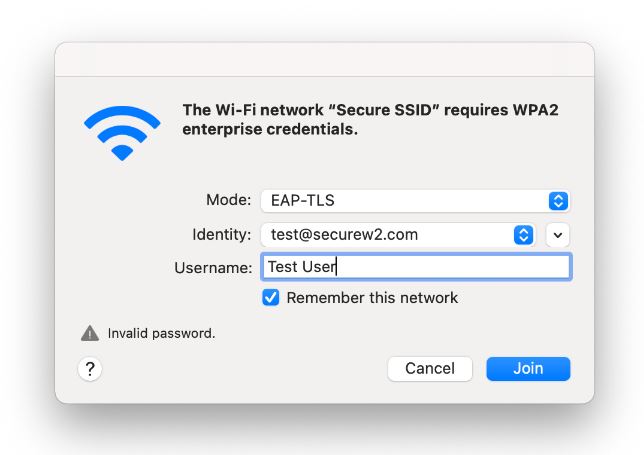Expand the chevron button beside Identity
Viewport: 644px width, 455px height.
(x=558, y=235)
